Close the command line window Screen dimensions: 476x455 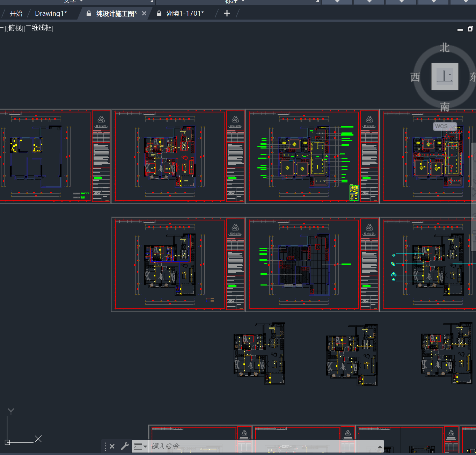pyautogui.click(x=112, y=446)
